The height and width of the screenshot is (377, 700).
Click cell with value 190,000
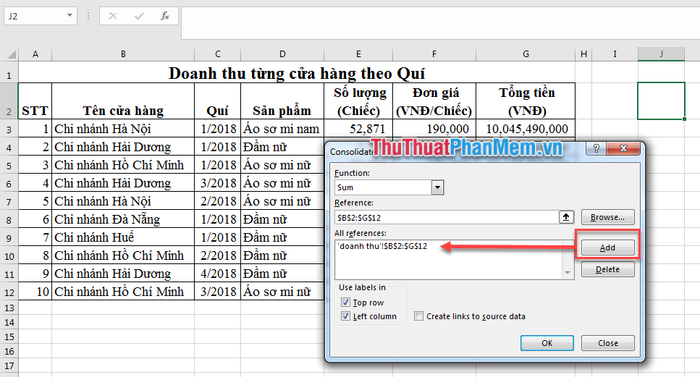coord(434,129)
